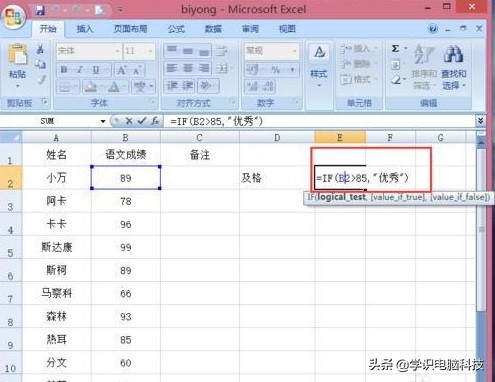Select cell with score 96
This screenshot has width=495, height=382.
(126, 224)
